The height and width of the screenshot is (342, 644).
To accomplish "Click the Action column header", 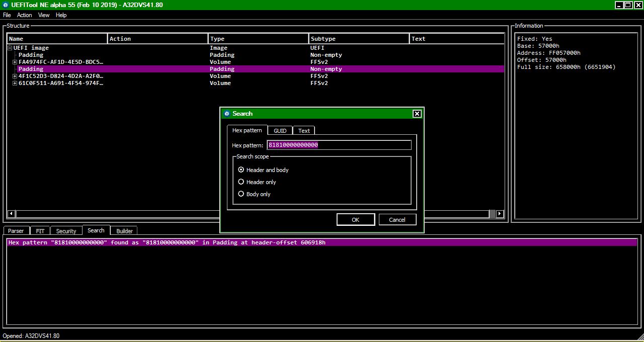I will (x=158, y=39).
